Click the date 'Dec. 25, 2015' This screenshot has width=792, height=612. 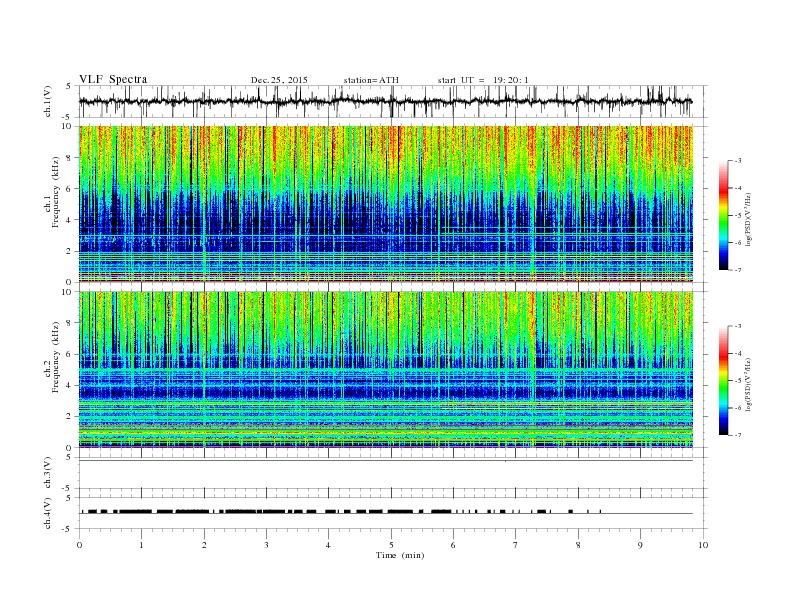tap(279, 80)
